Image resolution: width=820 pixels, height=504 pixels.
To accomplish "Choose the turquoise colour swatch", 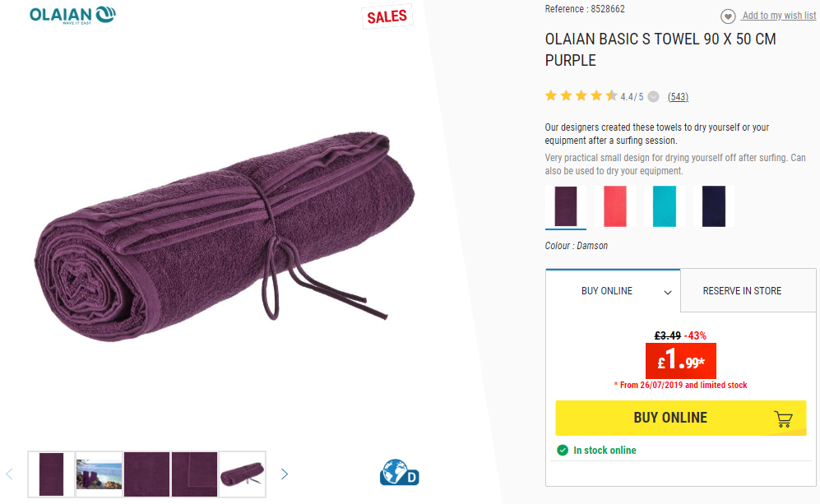I will point(665,206).
